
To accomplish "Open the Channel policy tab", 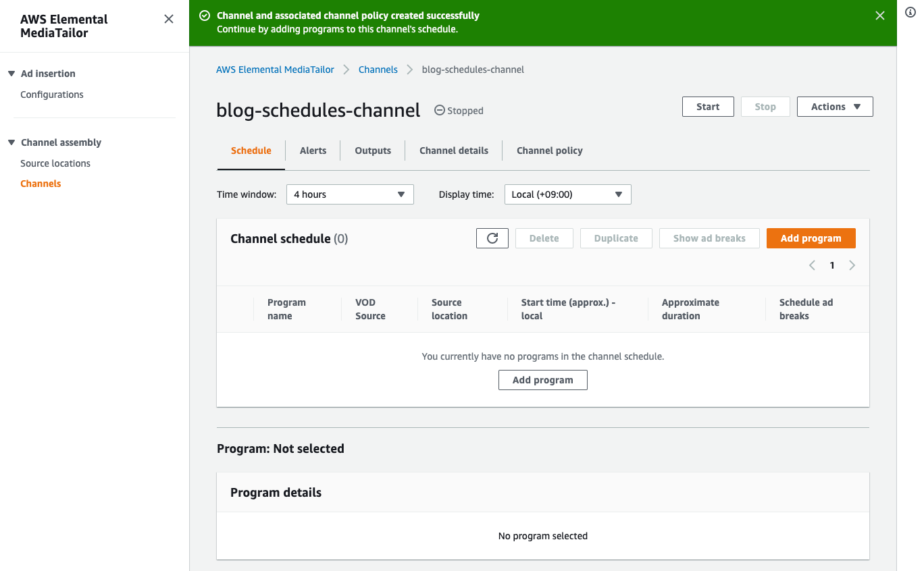I will pyautogui.click(x=549, y=150).
